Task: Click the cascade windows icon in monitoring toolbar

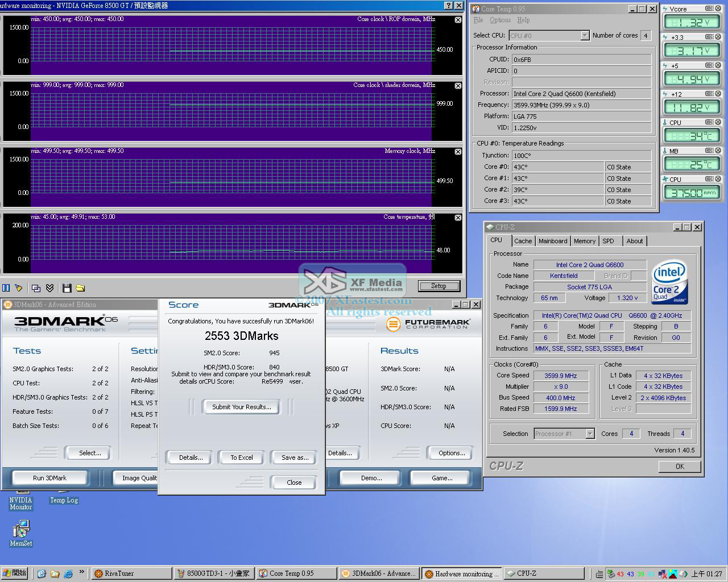Action: click(36, 288)
